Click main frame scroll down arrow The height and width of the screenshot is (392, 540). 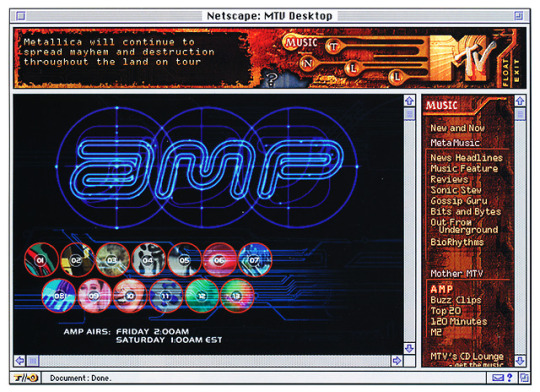[x=409, y=348]
